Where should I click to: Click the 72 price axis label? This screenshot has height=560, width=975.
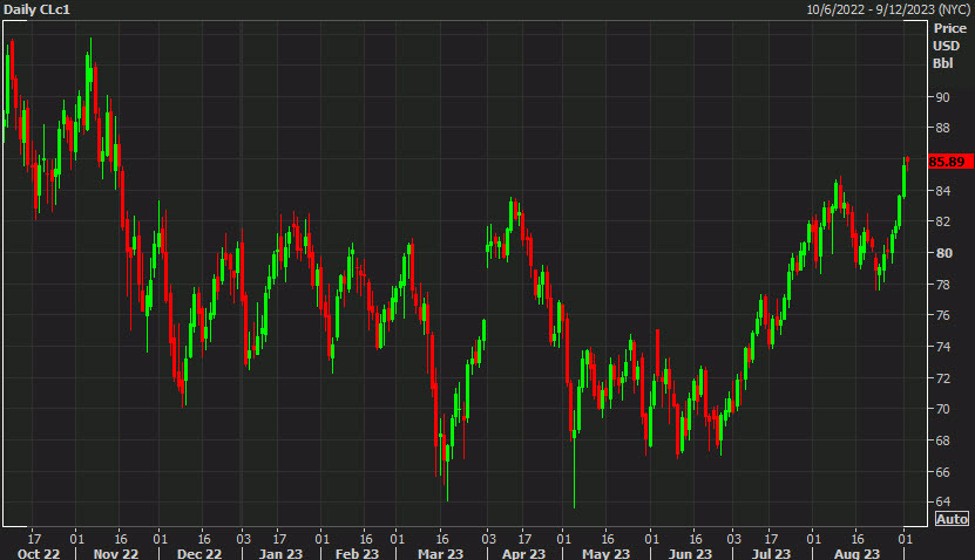pyautogui.click(x=941, y=377)
